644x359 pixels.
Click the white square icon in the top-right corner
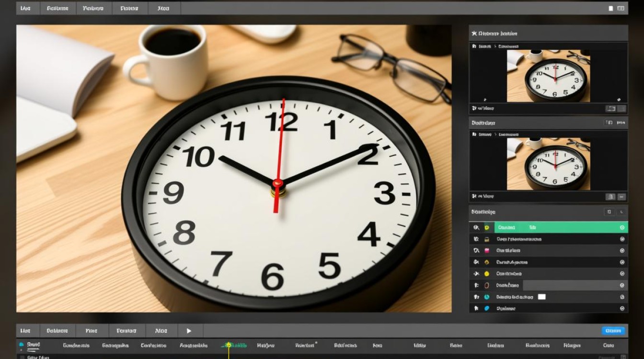click(611, 8)
